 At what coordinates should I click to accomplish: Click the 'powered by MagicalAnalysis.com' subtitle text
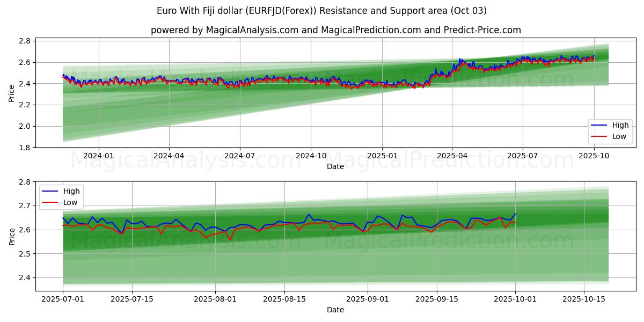(x=335, y=30)
